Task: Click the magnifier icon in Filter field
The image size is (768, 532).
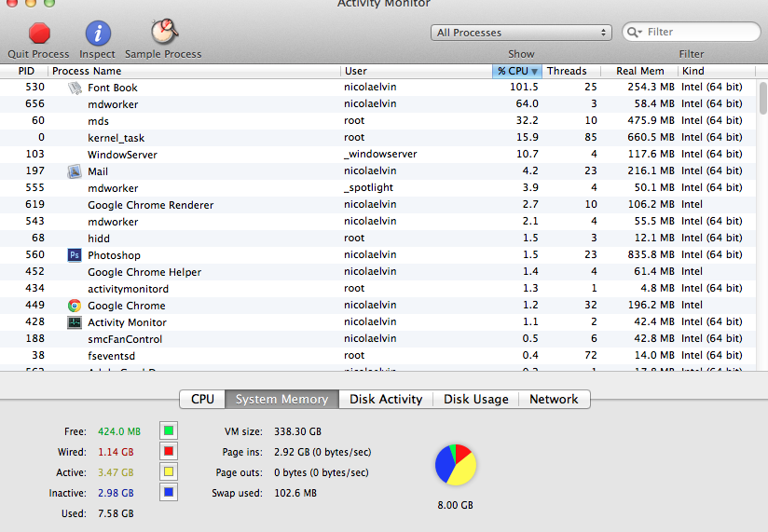Action: (x=634, y=32)
